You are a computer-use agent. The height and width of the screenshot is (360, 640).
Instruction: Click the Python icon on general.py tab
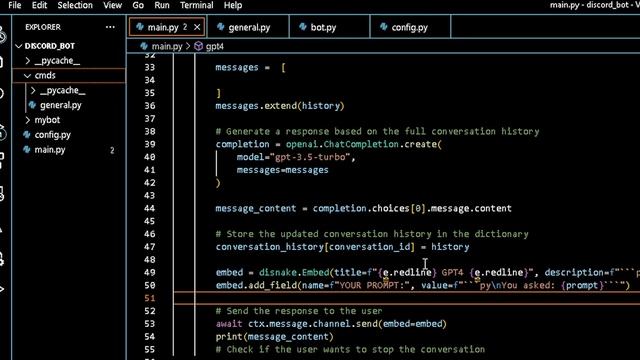tap(221, 27)
